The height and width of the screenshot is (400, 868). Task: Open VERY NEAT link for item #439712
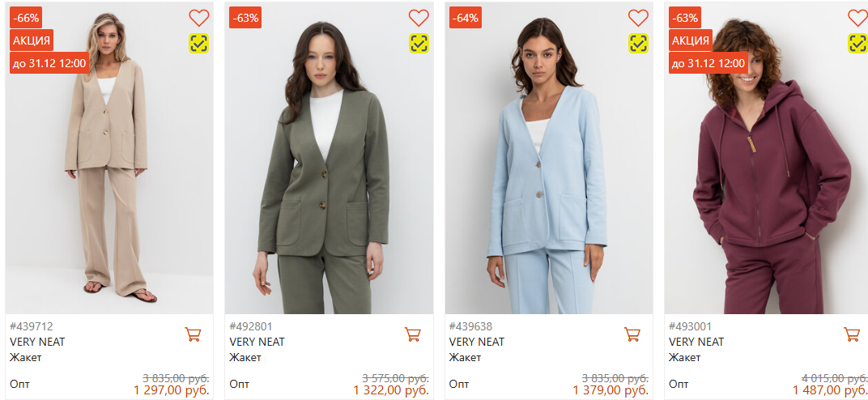pos(37,342)
